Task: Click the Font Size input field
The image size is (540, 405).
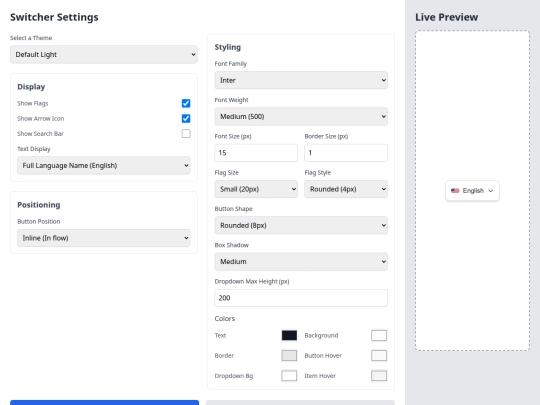Action: click(x=256, y=153)
